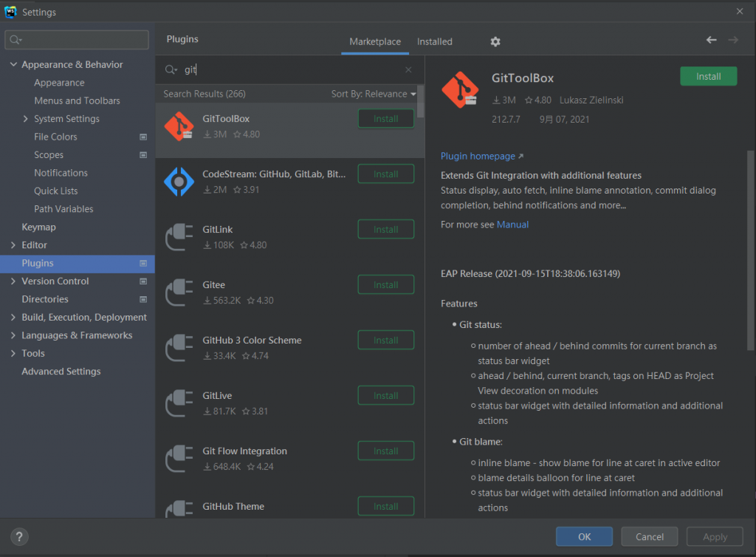Click the Apply button
This screenshot has height=557, width=756.
tap(715, 537)
